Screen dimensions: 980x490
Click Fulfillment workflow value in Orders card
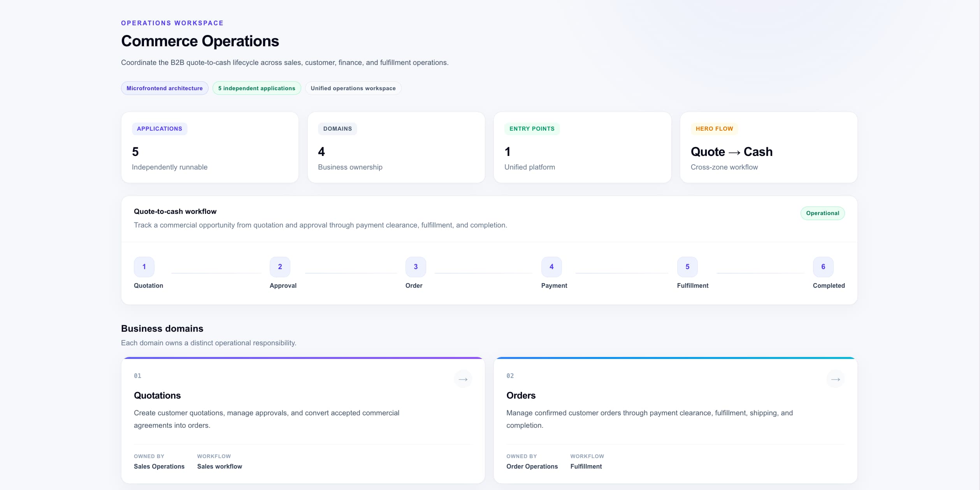(x=586, y=466)
